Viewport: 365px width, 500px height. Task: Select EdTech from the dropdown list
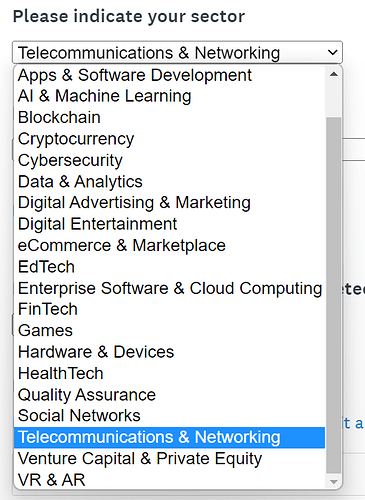tap(169, 267)
